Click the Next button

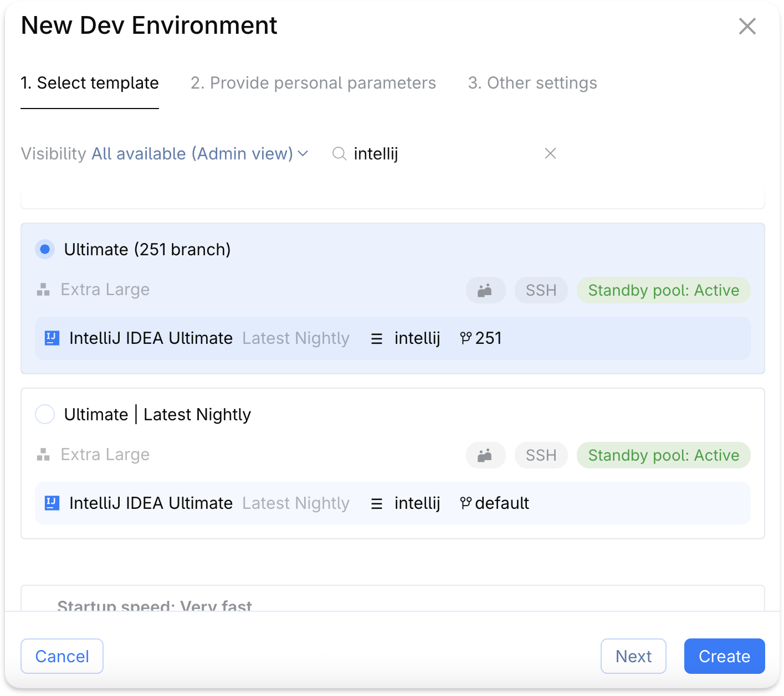pos(633,656)
